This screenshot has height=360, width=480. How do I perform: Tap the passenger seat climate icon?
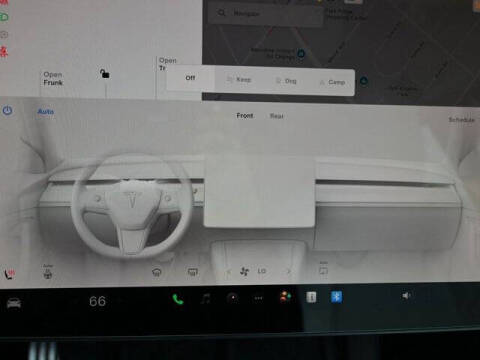tap(324, 269)
